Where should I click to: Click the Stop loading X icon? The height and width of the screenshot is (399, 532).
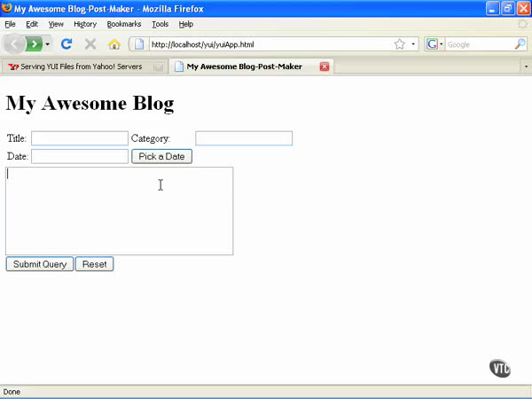click(90, 44)
